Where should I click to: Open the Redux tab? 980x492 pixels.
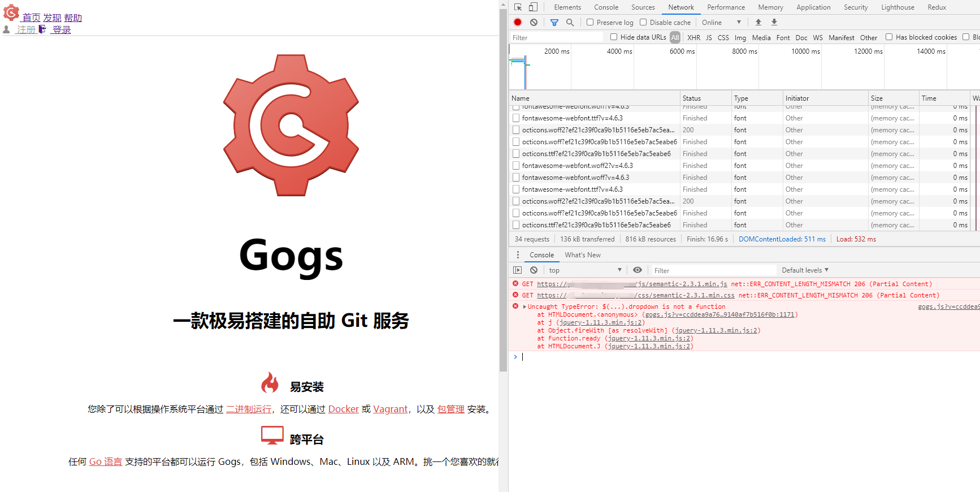pyautogui.click(x=936, y=7)
